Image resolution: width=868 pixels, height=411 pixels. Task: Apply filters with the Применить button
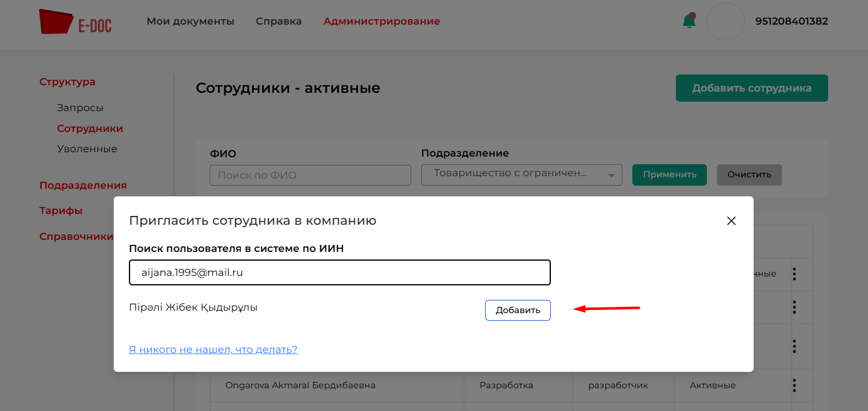coord(669,175)
